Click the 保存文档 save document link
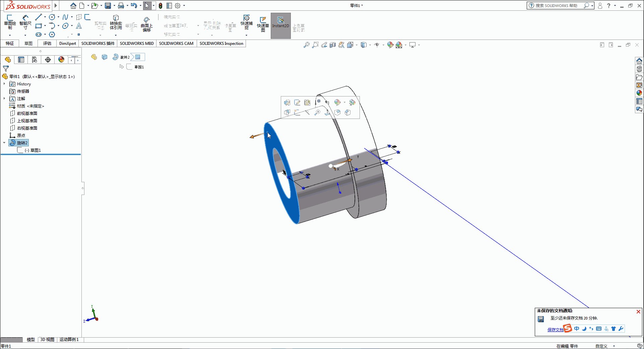The width and height of the screenshot is (644, 349). click(x=555, y=330)
